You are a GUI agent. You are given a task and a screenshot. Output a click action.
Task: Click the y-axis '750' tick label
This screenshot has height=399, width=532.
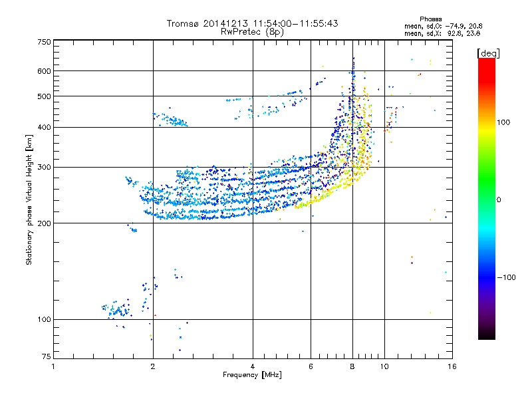tap(45, 42)
